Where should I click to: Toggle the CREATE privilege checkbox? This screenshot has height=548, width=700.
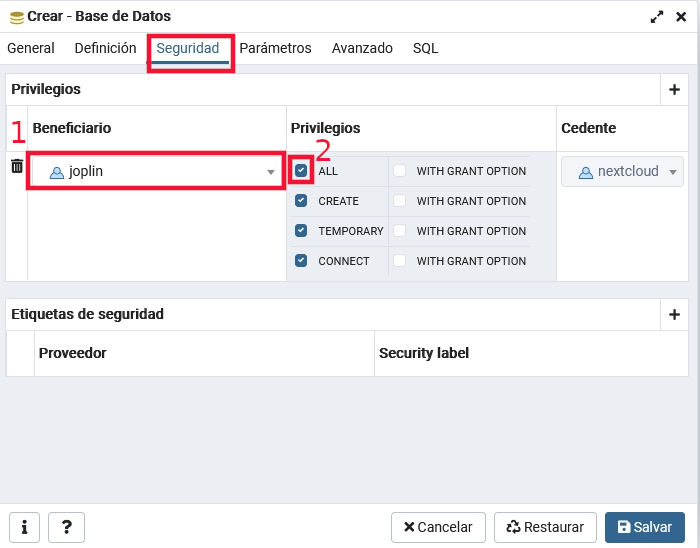(x=301, y=201)
